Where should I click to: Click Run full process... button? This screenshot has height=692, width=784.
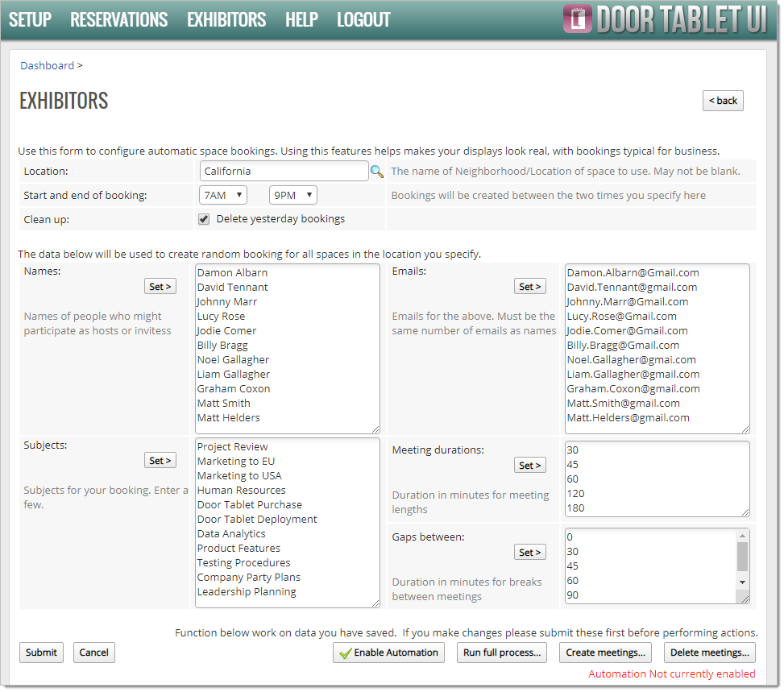[502, 653]
